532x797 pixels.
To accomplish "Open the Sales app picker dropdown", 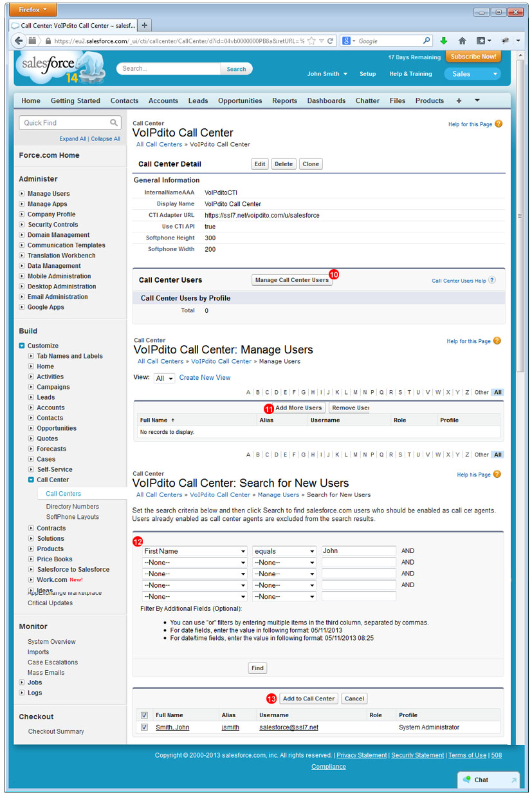I will (472, 73).
